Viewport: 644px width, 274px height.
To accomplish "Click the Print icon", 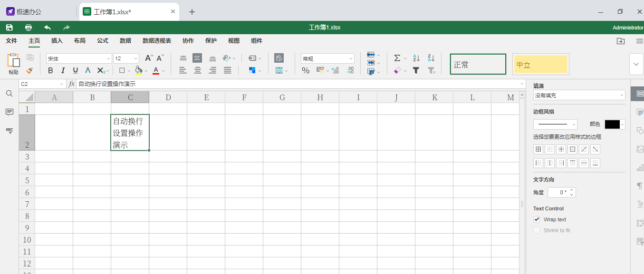I will [x=29, y=28].
